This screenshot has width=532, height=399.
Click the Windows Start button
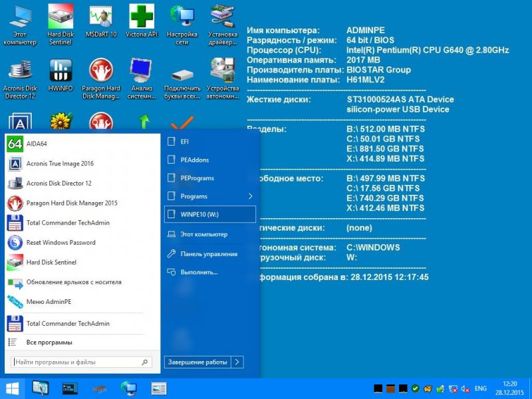(13, 389)
